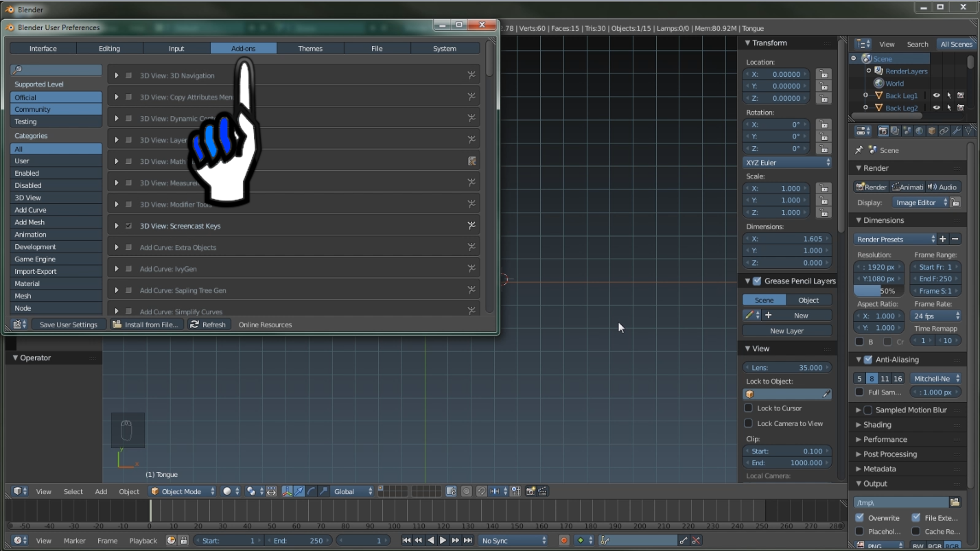Click browse folder icon beside /tmp\ output path
The width and height of the screenshot is (980, 551).
point(955,502)
